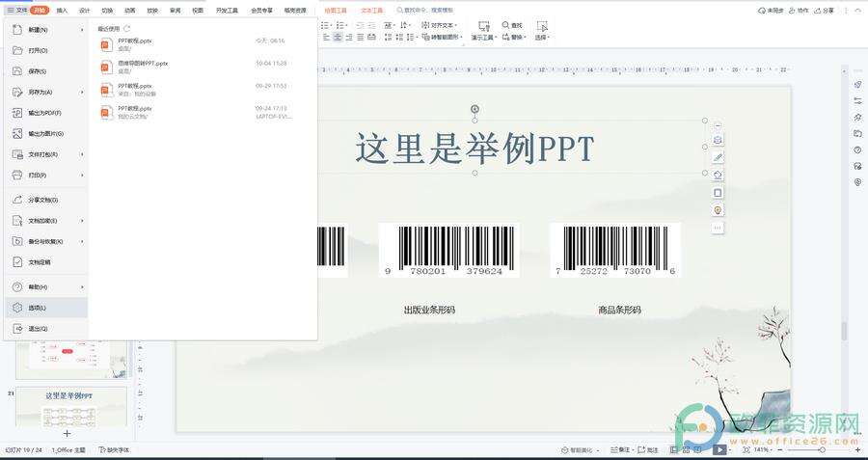868x460 pixels.
Task: Open Help (帮助) in the File menu
Action: click(x=45, y=286)
